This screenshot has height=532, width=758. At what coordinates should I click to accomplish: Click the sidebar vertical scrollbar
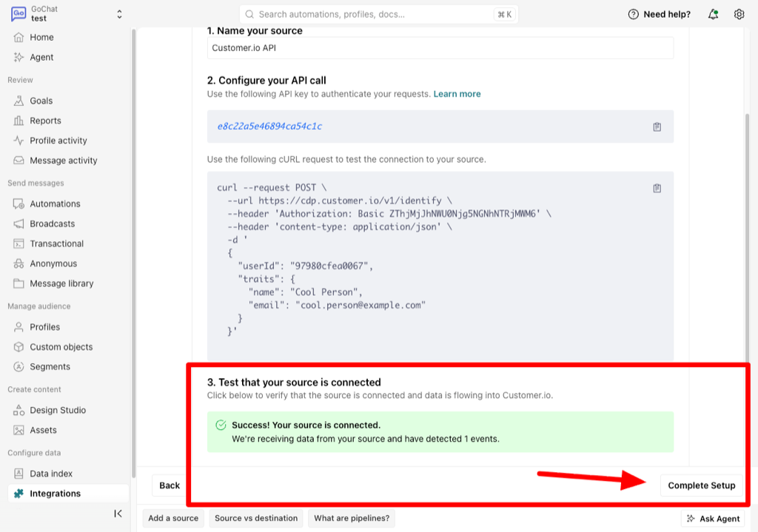point(133,254)
